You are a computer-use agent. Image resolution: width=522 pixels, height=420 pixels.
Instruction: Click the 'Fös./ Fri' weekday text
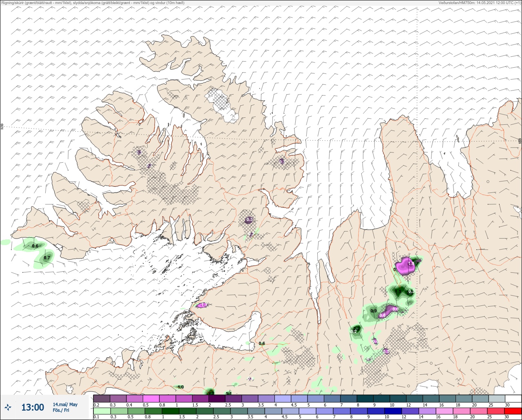coord(61,410)
